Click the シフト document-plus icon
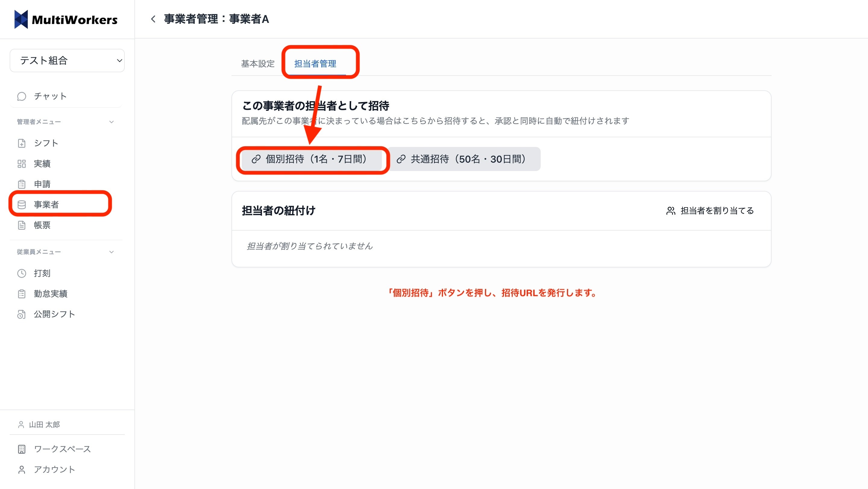868x489 pixels. tap(22, 143)
